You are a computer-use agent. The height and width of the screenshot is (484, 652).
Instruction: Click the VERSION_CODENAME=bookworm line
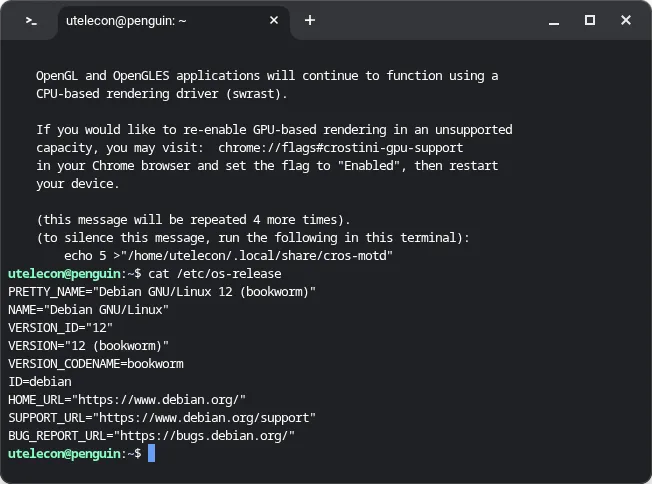click(x=96, y=363)
